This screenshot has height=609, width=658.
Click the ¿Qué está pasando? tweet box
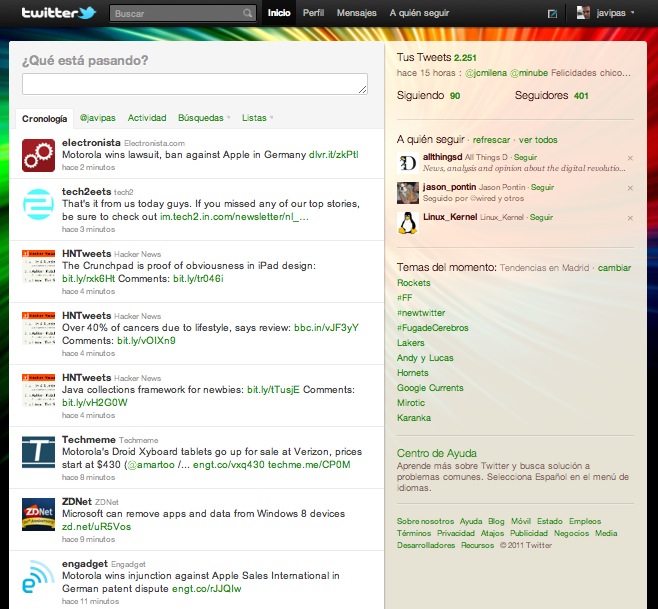[195, 84]
